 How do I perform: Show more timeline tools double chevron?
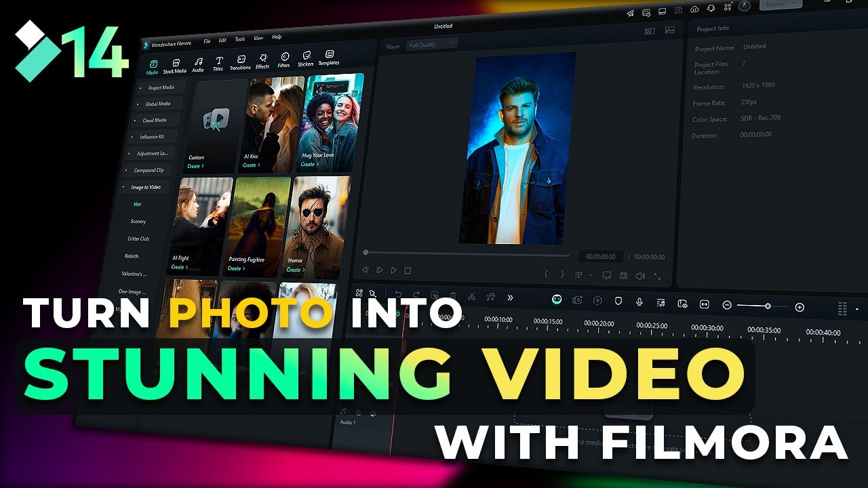[x=510, y=298]
